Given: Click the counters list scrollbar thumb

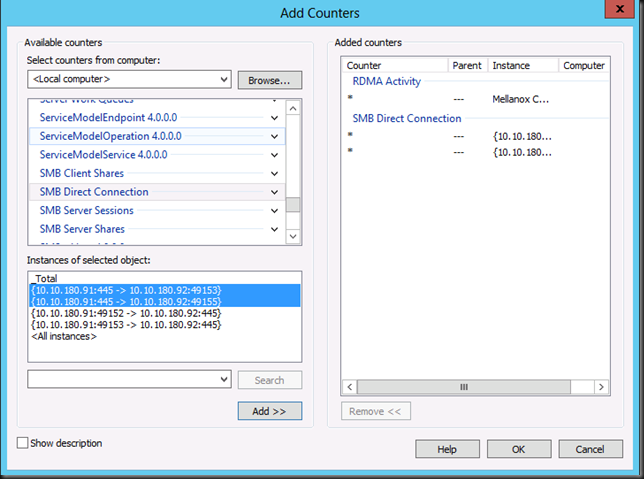Looking at the screenshot, I should click(x=293, y=205).
